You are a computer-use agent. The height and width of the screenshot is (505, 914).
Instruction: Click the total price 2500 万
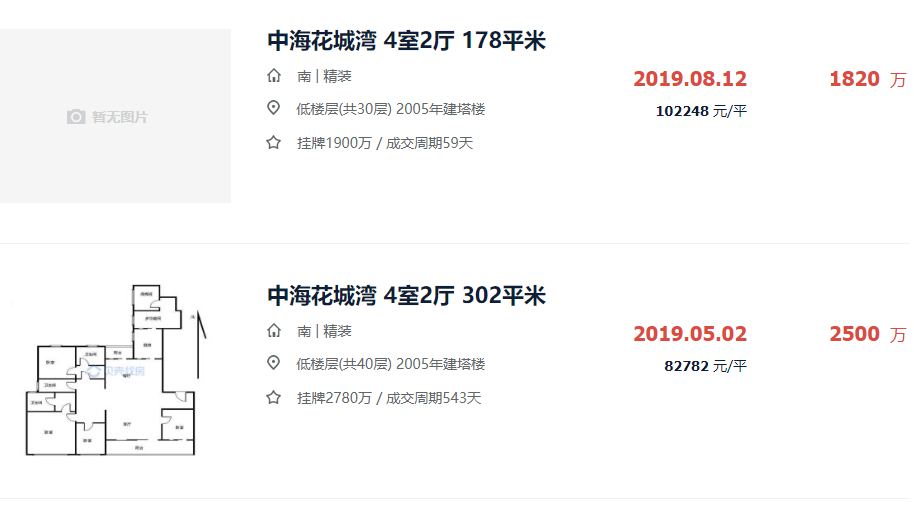click(x=866, y=334)
